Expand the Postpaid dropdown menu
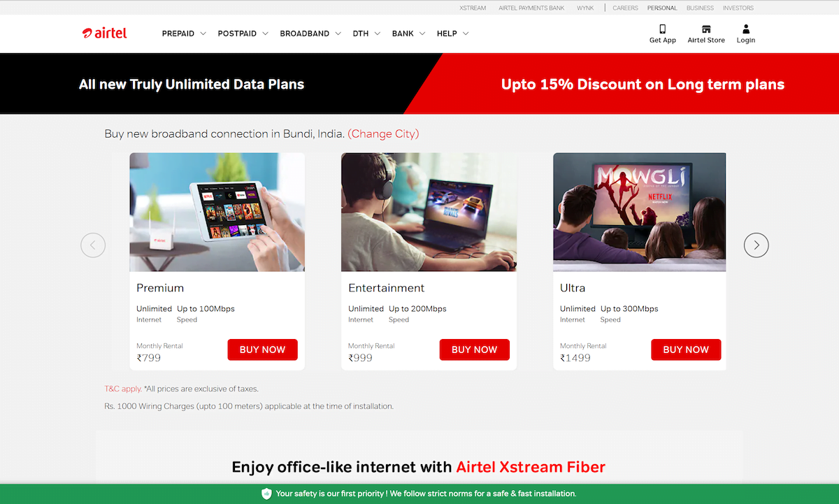839x504 pixels. [243, 34]
